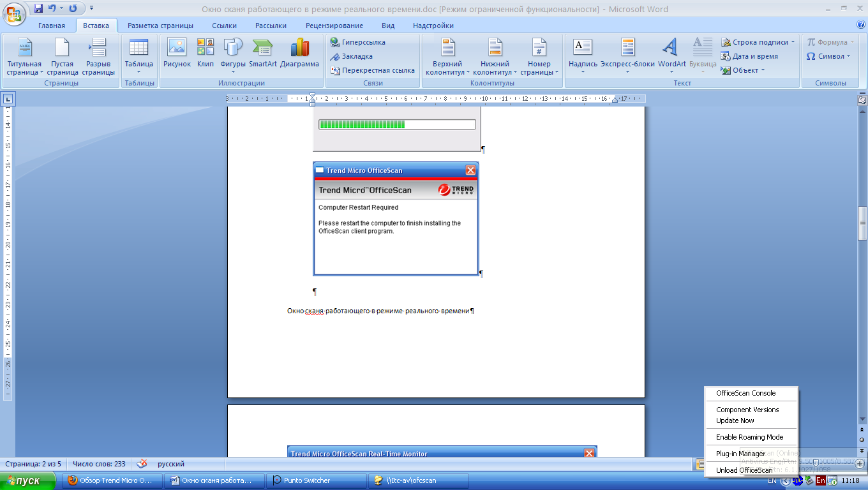This screenshot has height=490, width=868.
Task: Insert a hyperlink (Гиперссылка)
Action: point(357,42)
